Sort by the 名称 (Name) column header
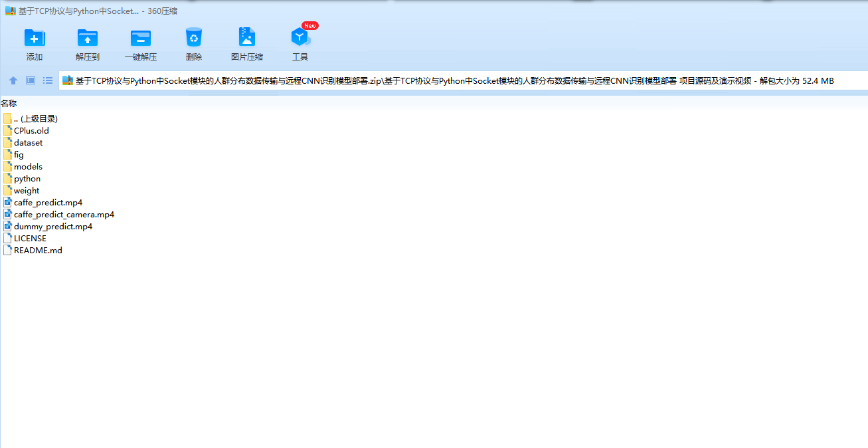The height and width of the screenshot is (448, 868). (x=9, y=103)
